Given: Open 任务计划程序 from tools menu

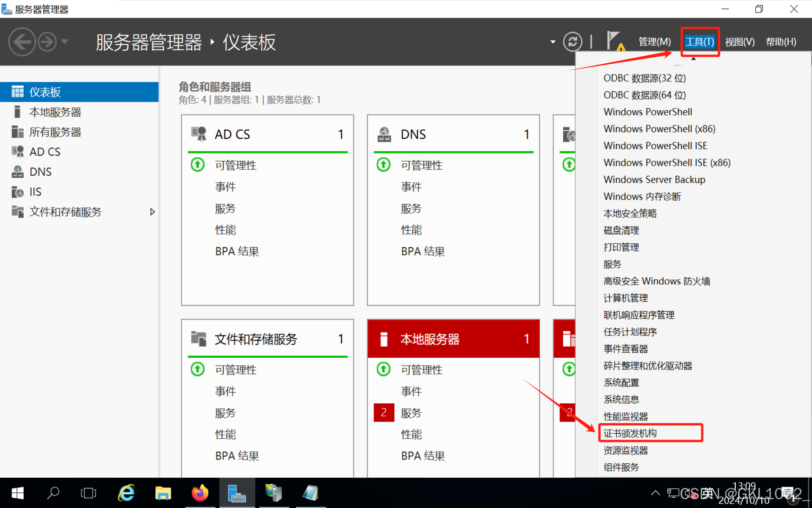Looking at the screenshot, I should (630, 332).
